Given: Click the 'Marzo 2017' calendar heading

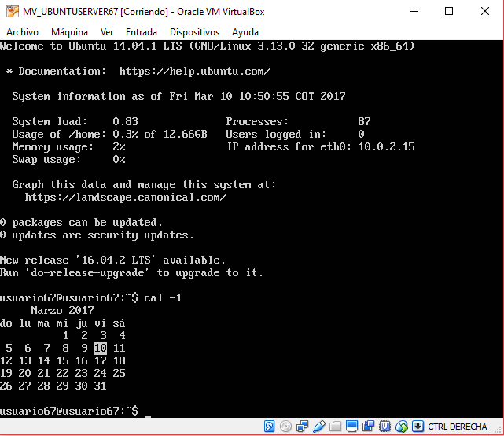Looking at the screenshot, I should (62, 310).
